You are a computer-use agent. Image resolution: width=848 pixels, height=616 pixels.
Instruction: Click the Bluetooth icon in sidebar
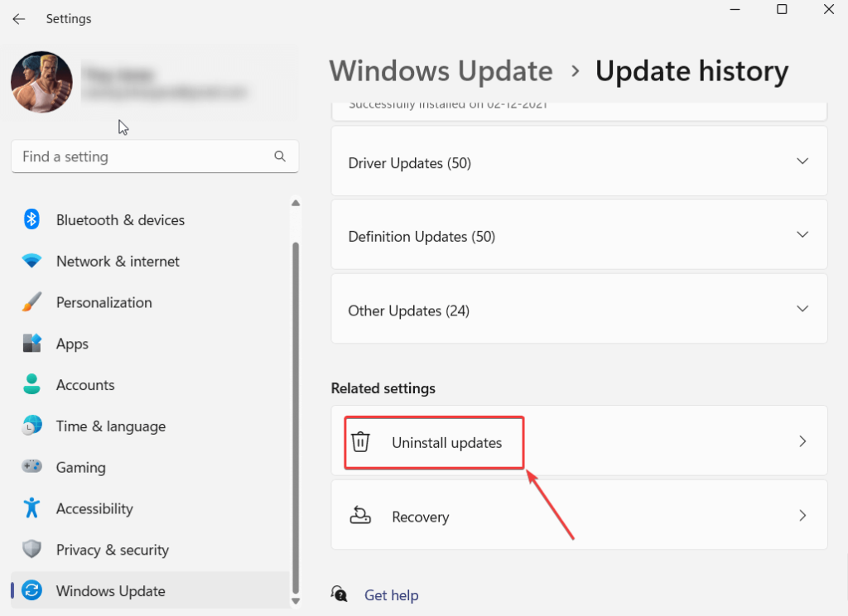click(31, 219)
